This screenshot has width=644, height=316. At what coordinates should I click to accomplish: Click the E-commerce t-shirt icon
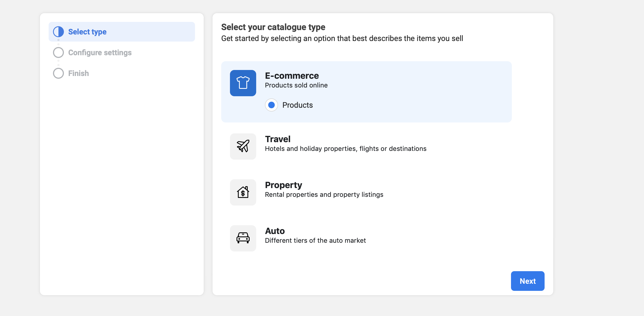[243, 83]
